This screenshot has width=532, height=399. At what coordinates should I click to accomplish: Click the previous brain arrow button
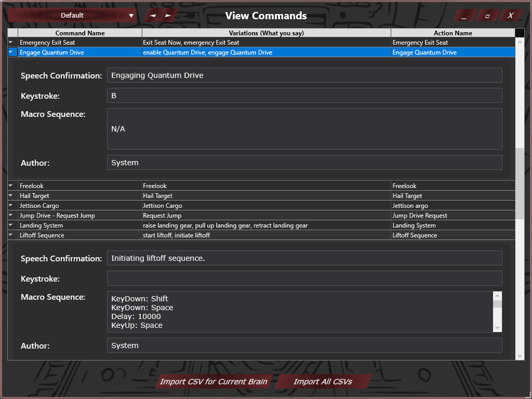153,16
